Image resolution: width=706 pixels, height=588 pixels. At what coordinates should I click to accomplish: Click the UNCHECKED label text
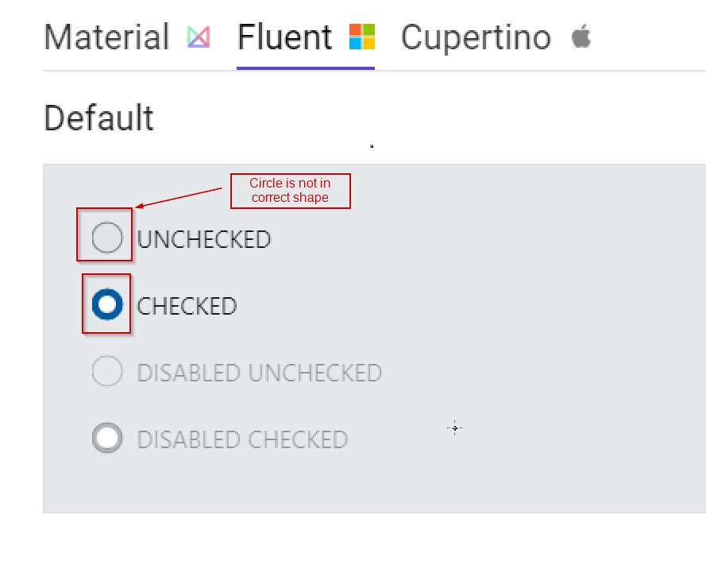205,238
